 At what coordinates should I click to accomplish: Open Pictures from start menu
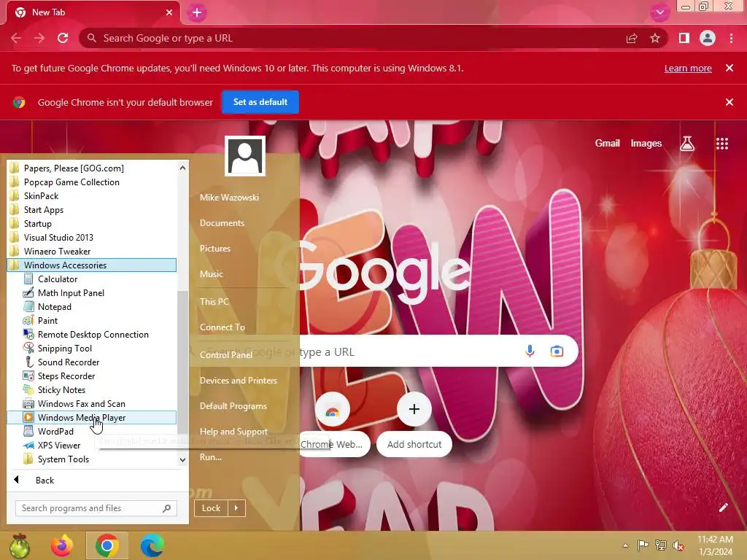point(215,249)
